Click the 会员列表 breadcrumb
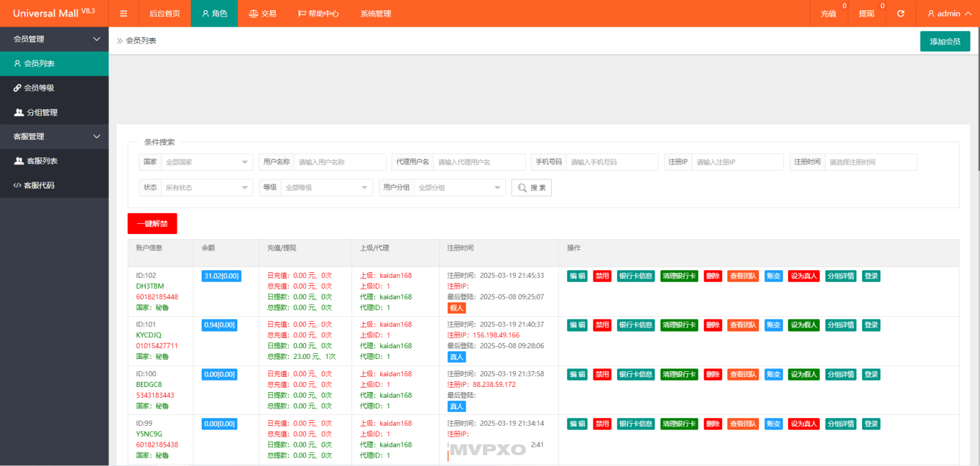This screenshot has width=980, height=466. [141, 40]
